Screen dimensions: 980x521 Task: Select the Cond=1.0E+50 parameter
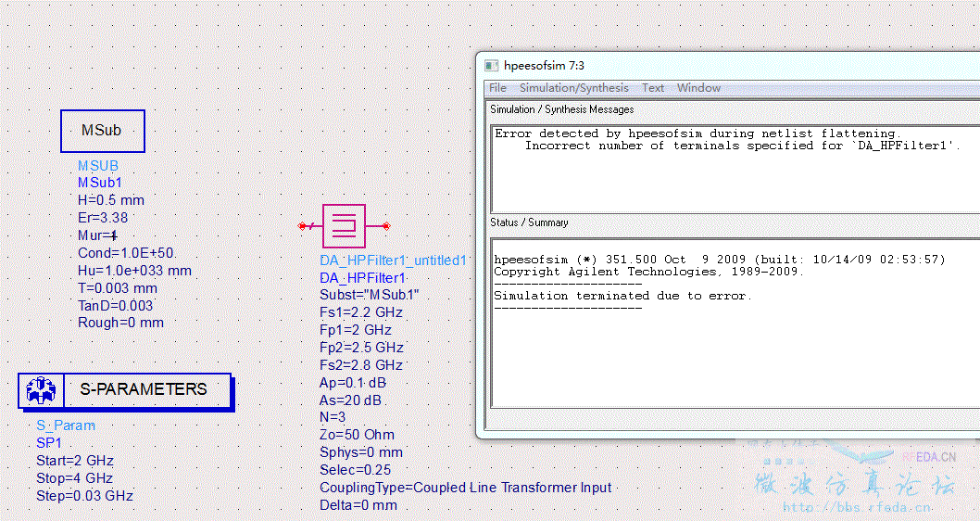pos(126,253)
